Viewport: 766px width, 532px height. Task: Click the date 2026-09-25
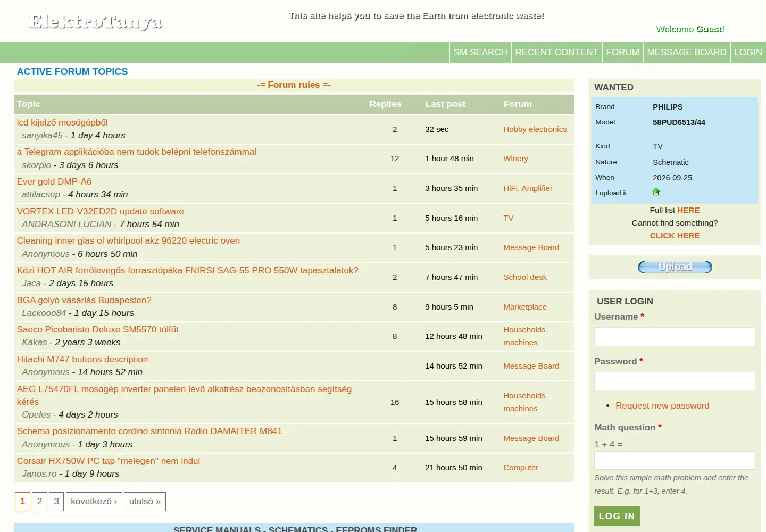672,178
